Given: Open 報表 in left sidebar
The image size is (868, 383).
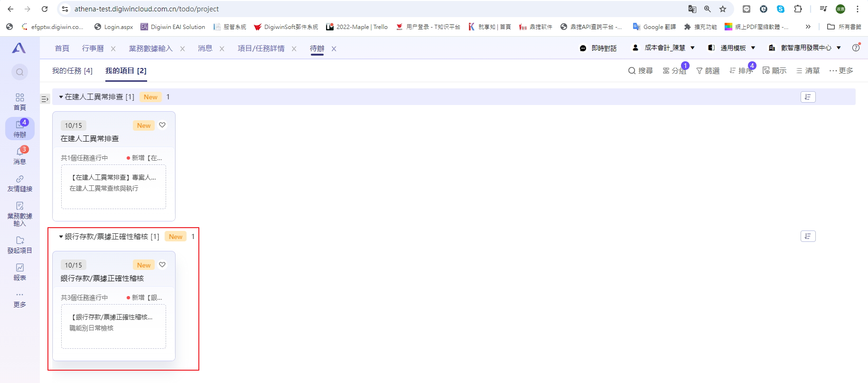Looking at the screenshot, I should coord(19,272).
